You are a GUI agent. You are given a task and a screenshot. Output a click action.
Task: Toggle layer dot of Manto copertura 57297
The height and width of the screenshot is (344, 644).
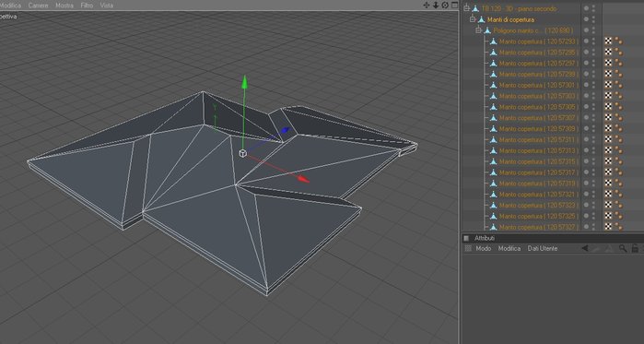coord(587,63)
